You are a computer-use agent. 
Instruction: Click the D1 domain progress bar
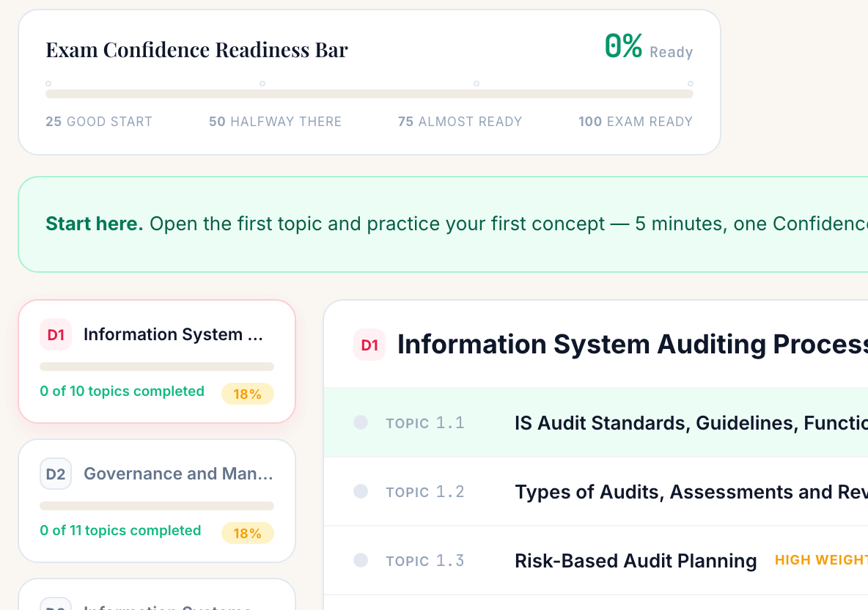coord(157,367)
